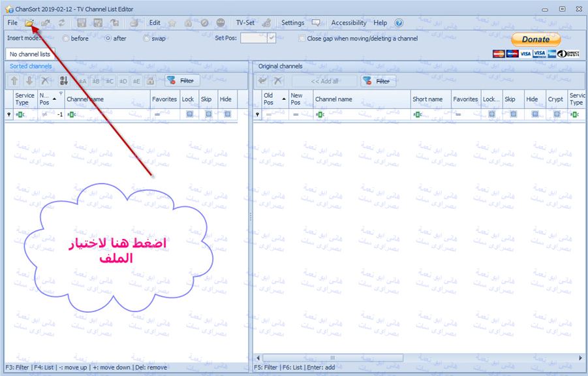Click the hide channel face icon in top toolbar
The image size is (588, 376).
pyautogui.click(x=221, y=23)
